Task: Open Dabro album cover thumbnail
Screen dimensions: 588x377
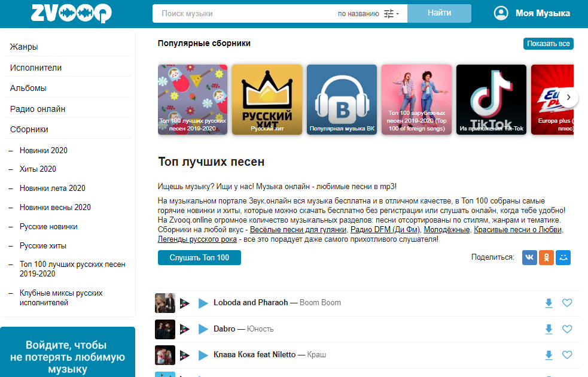Action: (x=165, y=329)
